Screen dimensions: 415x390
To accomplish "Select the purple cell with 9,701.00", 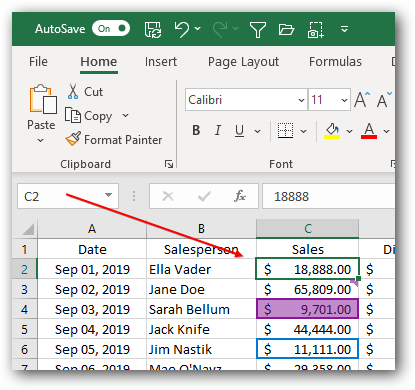I will point(308,309).
